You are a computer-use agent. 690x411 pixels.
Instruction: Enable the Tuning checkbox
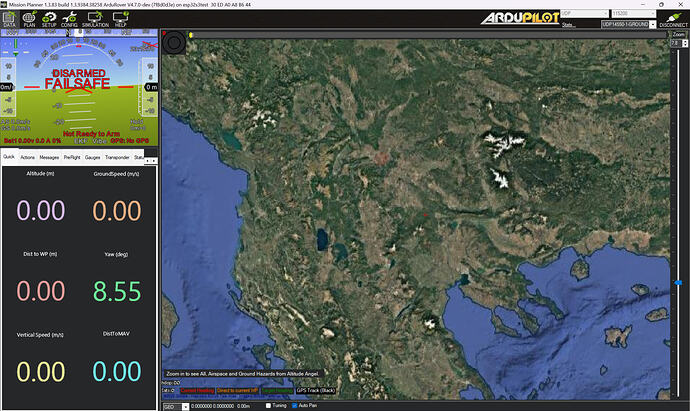point(268,406)
